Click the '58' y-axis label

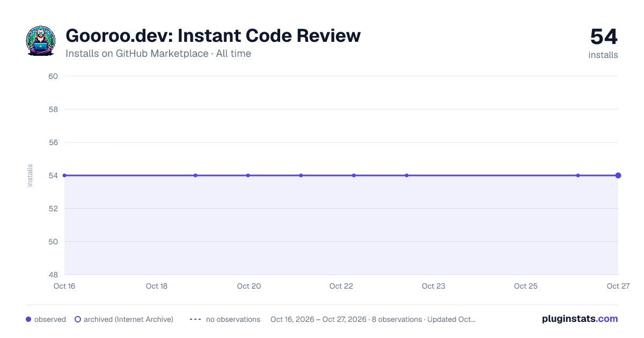[x=53, y=109]
